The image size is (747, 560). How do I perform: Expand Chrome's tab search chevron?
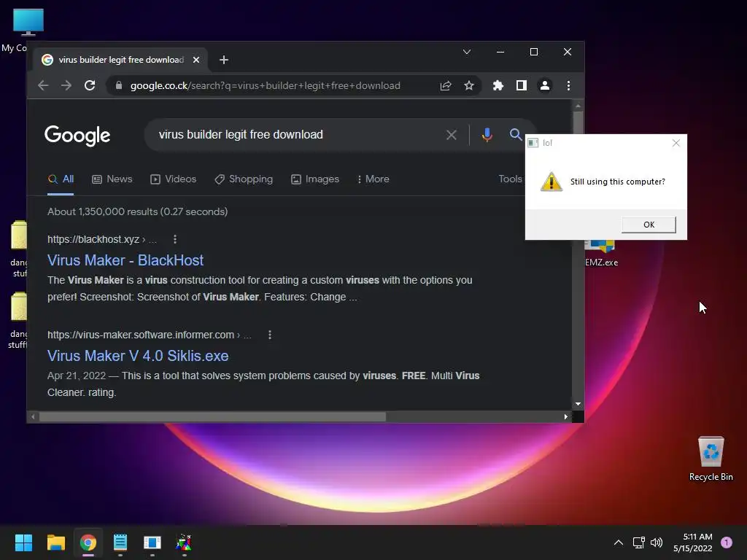click(x=467, y=52)
